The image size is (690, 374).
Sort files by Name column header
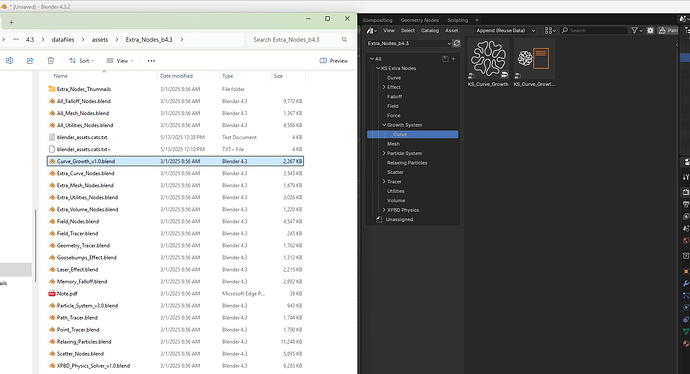(x=61, y=76)
